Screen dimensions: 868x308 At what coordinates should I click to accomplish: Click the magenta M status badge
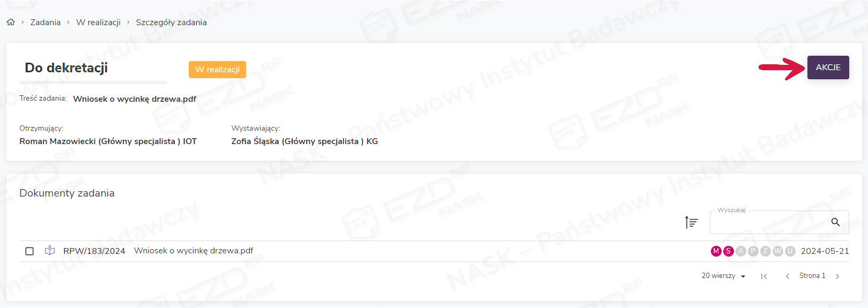point(716,251)
